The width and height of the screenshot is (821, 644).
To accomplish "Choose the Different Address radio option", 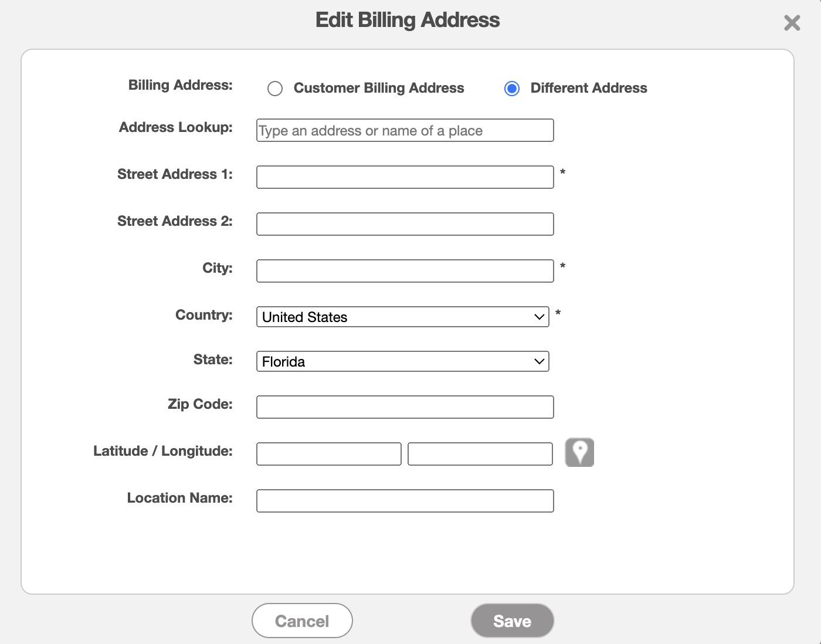I will 512,89.
